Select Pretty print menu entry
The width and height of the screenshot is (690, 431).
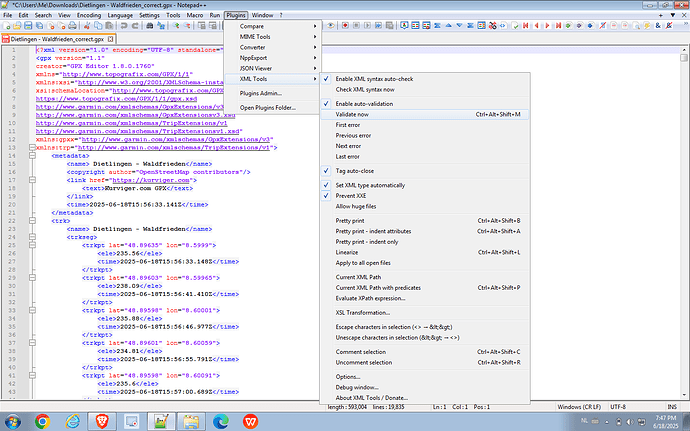(425, 221)
